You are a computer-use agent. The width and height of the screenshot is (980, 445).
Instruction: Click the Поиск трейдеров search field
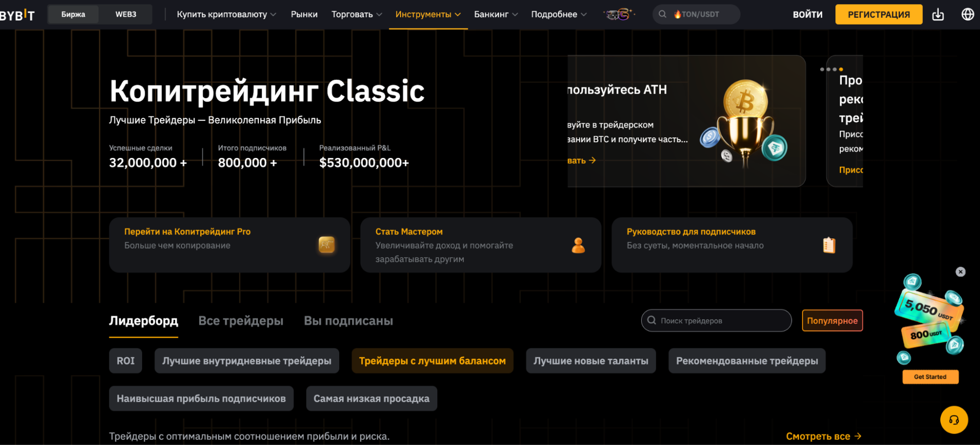pos(716,320)
